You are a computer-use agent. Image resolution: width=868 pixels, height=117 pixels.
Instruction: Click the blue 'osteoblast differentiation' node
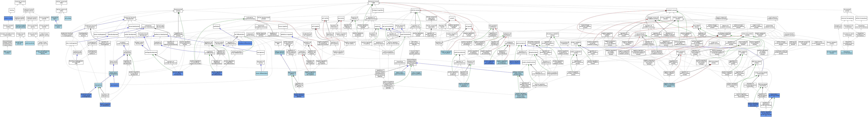pyautogui.click(x=245, y=43)
